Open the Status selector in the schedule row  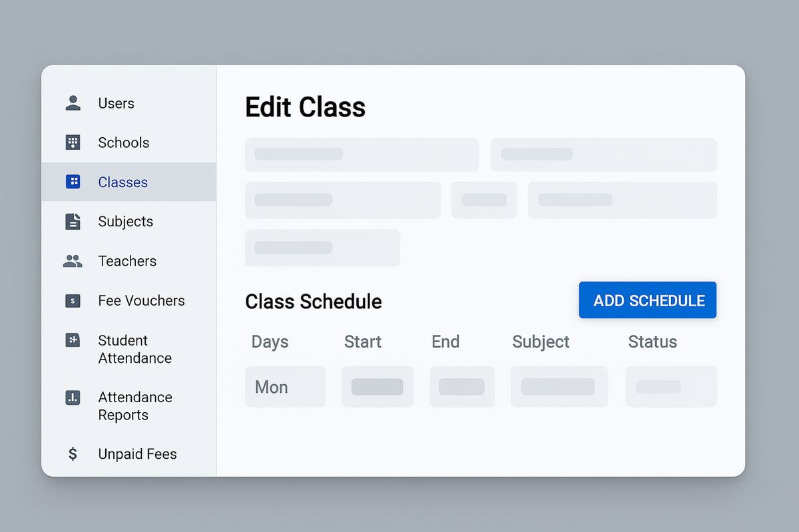pos(671,387)
